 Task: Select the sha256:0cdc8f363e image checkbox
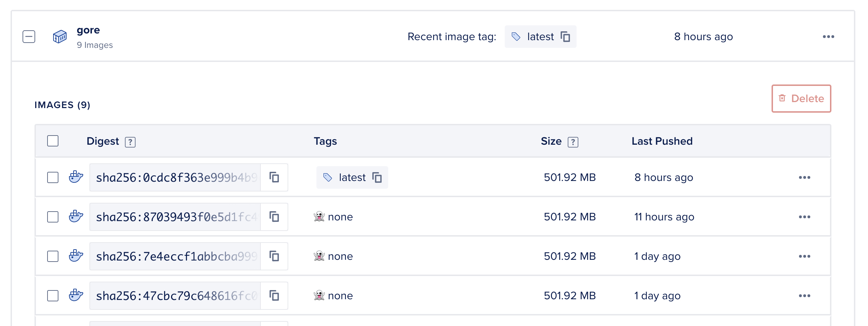coord(53,177)
